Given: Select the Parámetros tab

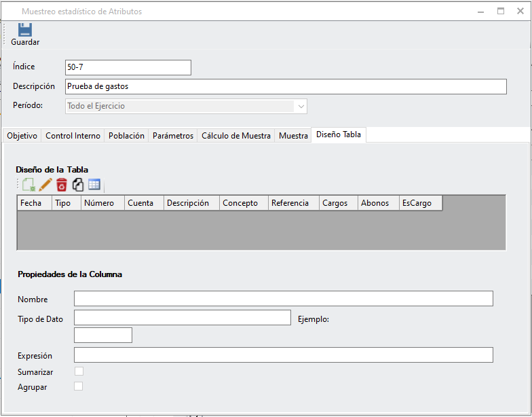Looking at the screenshot, I should [172, 136].
